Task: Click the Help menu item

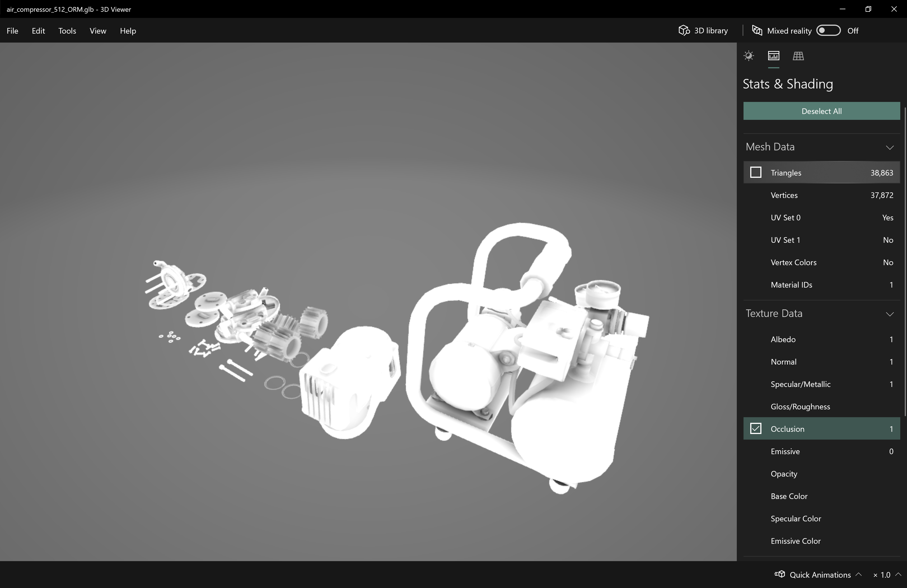Action: coord(128,31)
